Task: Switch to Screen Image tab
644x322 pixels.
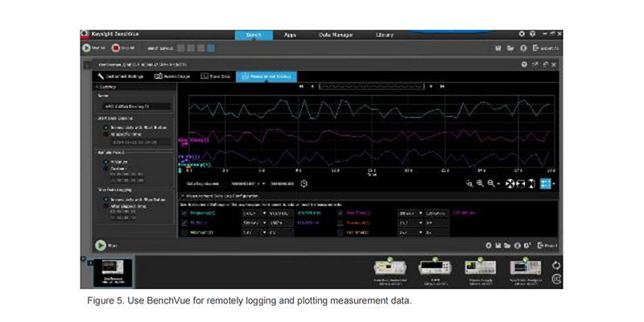Action: coord(172,76)
